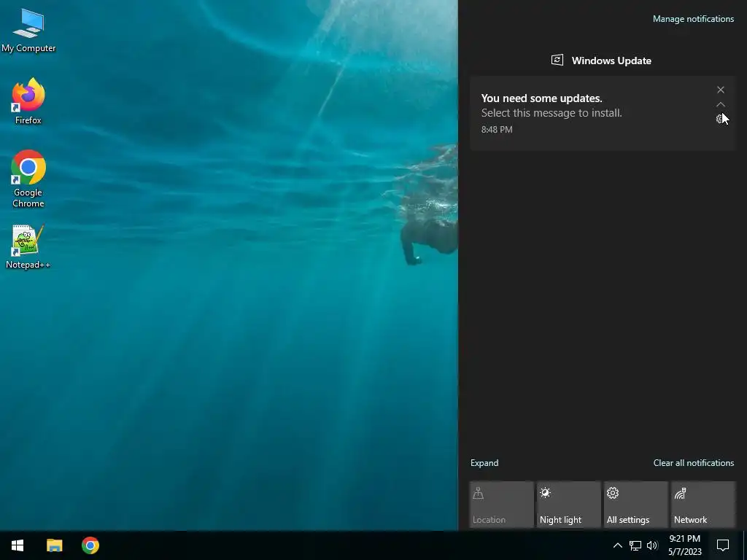Open Chrome from the taskbar
The image size is (747, 560).
[x=90, y=545]
